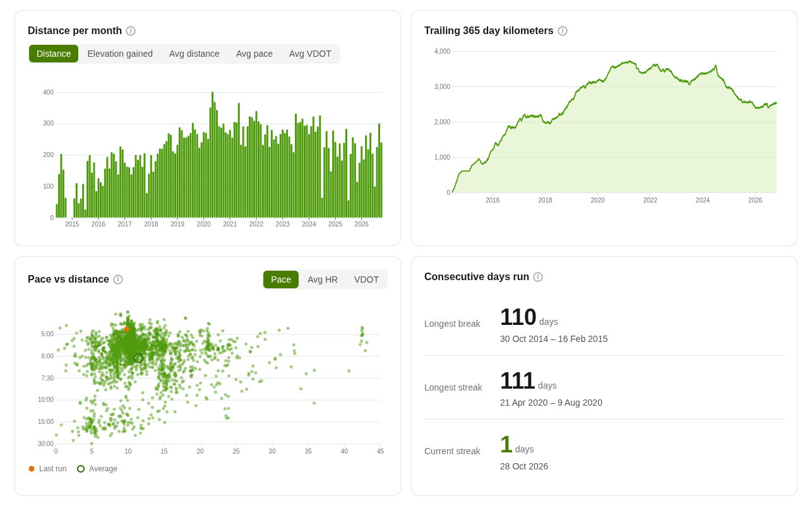Switch to Avg VDOT tab
This screenshot has width=812, height=506.
(x=310, y=54)
